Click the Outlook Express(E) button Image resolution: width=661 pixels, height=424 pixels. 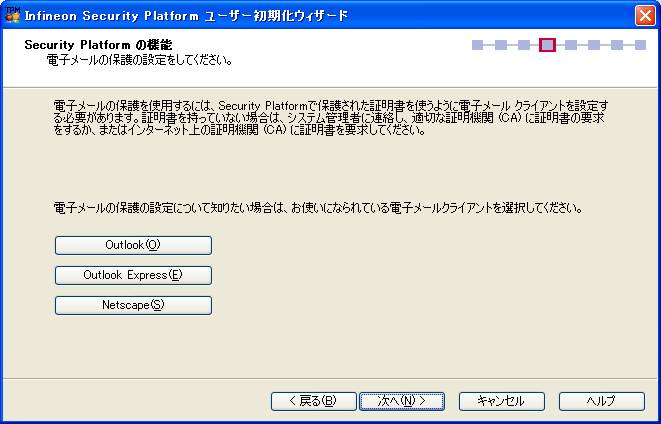tap(133, 275)
